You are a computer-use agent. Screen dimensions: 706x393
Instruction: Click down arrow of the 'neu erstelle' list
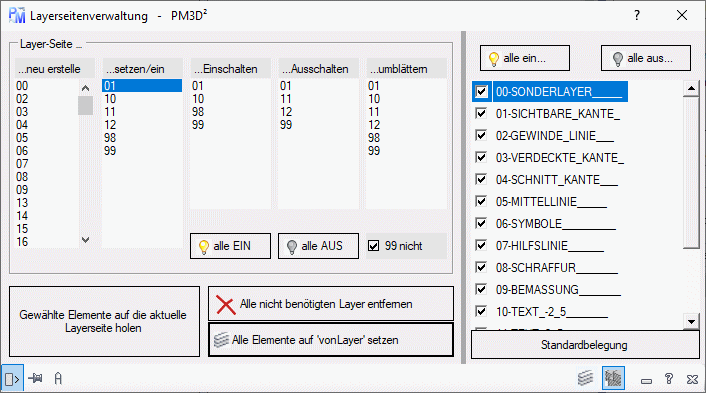coord(86,240)
